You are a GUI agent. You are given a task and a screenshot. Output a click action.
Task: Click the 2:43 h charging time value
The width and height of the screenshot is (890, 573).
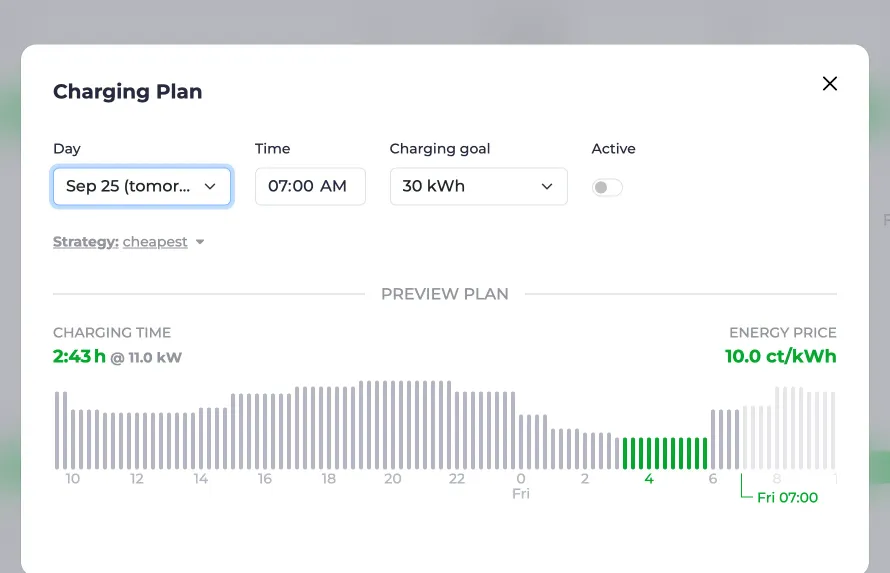click(79, 356)
